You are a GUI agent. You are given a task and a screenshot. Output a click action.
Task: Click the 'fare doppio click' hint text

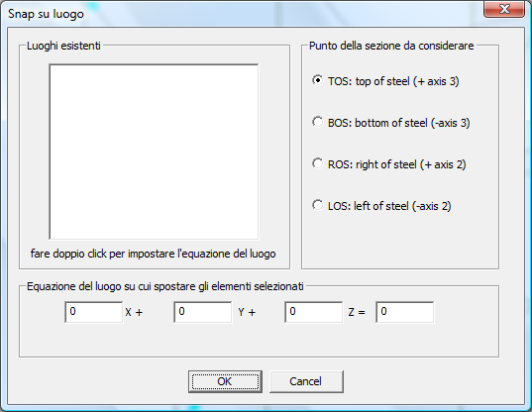(x=153, y=254)
